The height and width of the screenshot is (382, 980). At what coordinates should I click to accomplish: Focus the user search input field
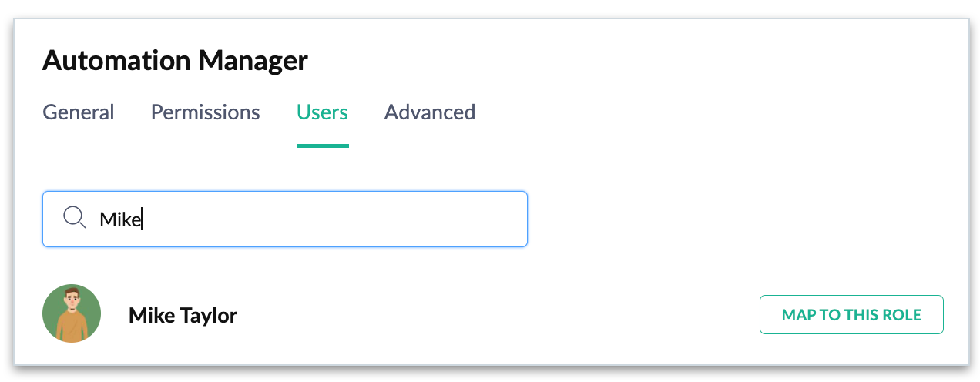[x=308, y=219]
